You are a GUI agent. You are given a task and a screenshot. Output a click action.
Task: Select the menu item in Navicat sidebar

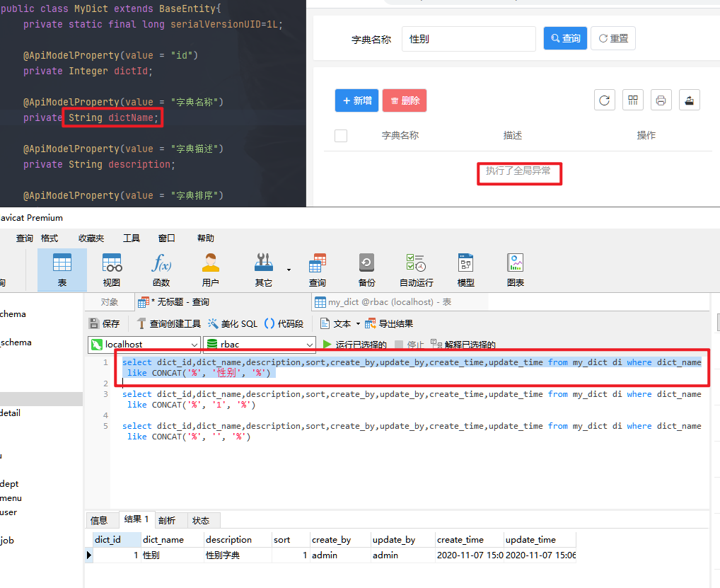11,498
